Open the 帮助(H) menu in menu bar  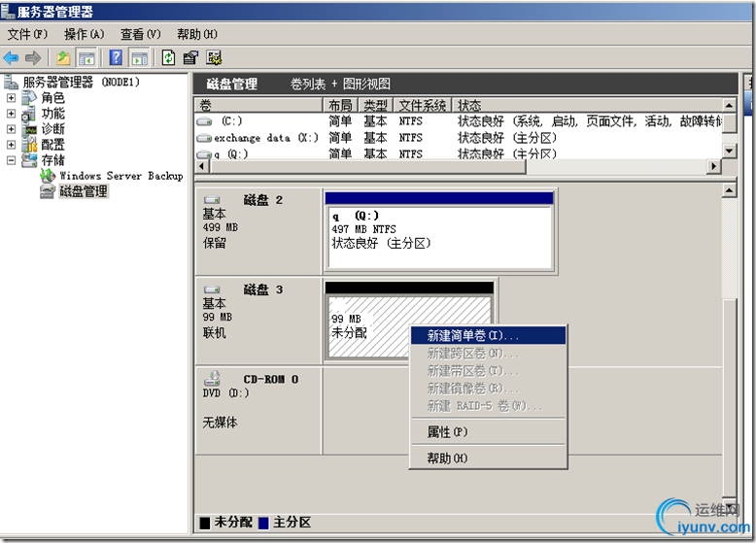[x=196, y=34]
